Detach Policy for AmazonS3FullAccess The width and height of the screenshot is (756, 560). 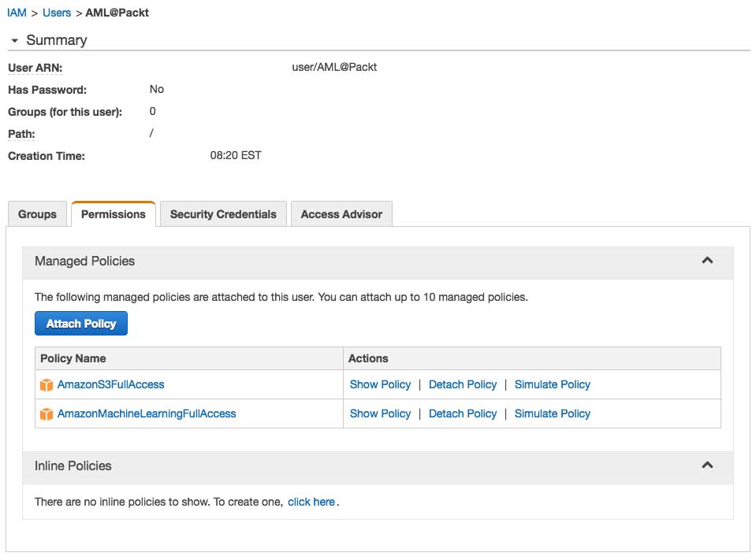(463, 384)
